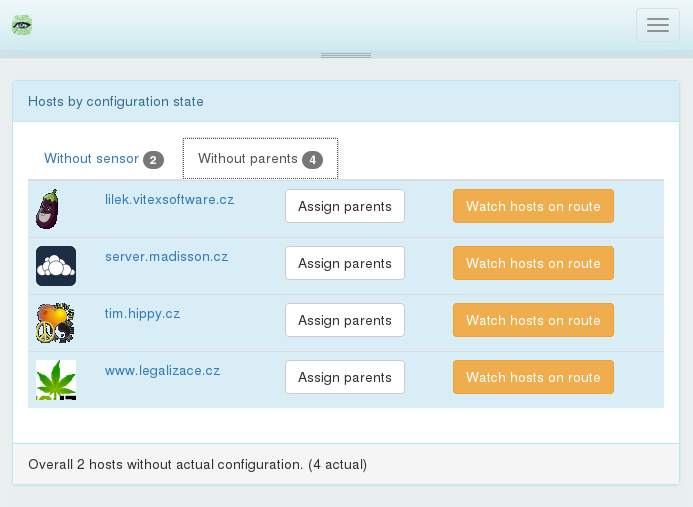Click the peace heart icon for tim.hippy.cz
This screenshot has height=507, width=693.
[x=55, y=323]
